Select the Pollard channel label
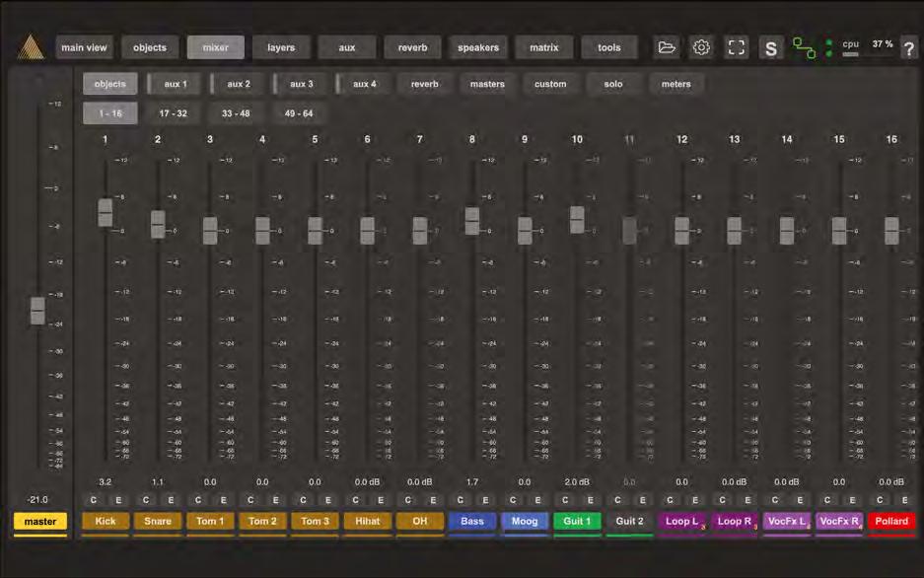Screen dimensions: 924x578 pyautogui.click(x=891, y=522)
